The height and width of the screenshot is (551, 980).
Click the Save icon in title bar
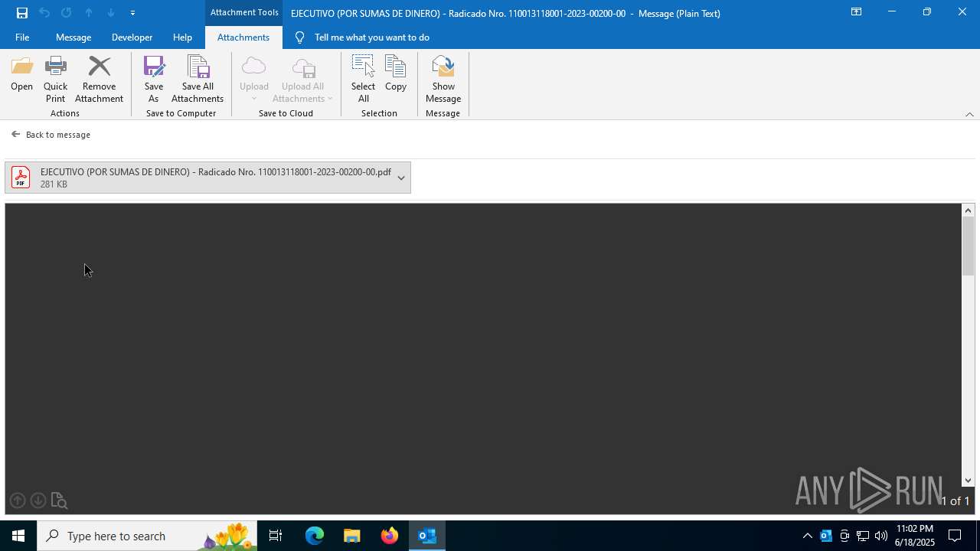tap(22, 13)
